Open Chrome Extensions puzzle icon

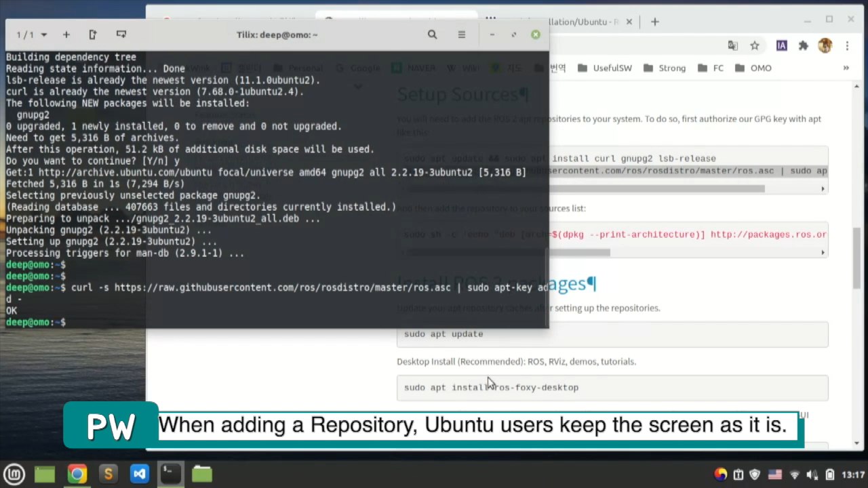pyautogui.click(x=804, y=45)
